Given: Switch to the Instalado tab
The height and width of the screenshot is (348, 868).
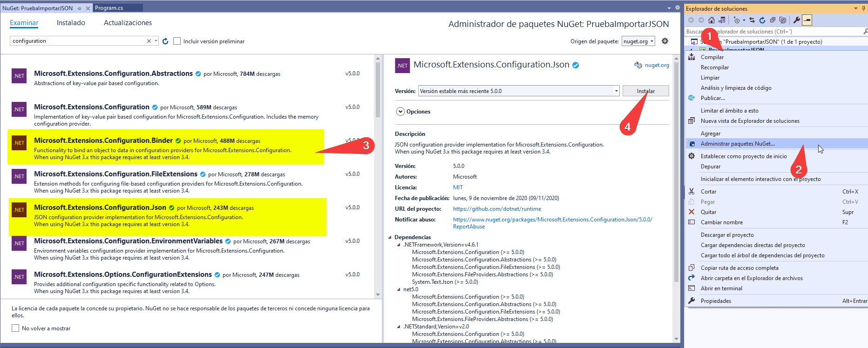Looking at the screenshot, I should (x=71, y=23).
